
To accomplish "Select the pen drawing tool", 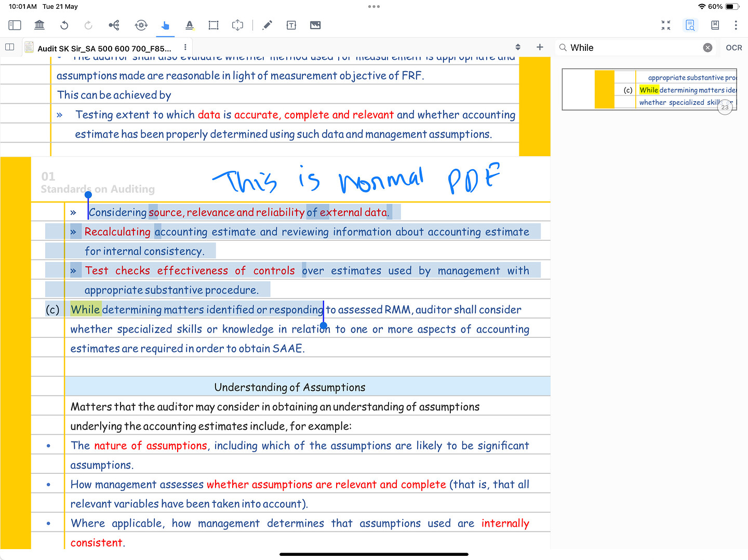I will [x=268, y=25].
